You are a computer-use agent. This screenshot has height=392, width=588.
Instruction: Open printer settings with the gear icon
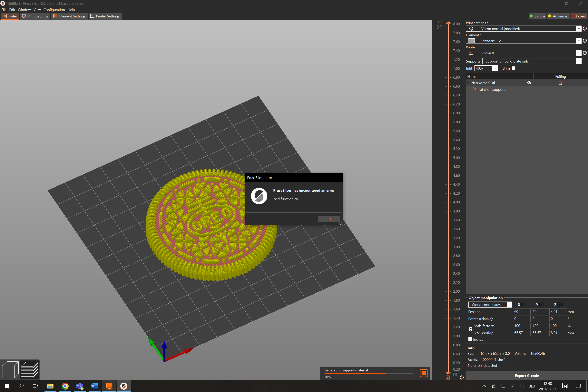pos(585,53)
